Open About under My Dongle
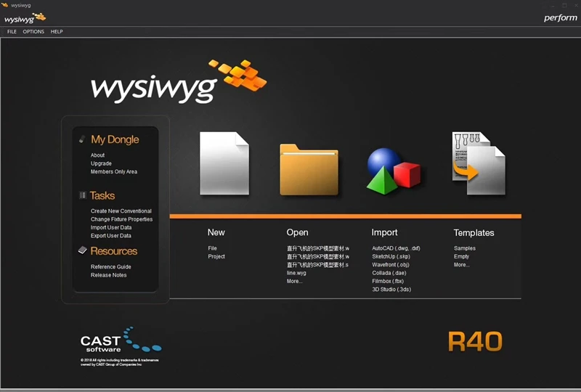 tap(97, 155)
